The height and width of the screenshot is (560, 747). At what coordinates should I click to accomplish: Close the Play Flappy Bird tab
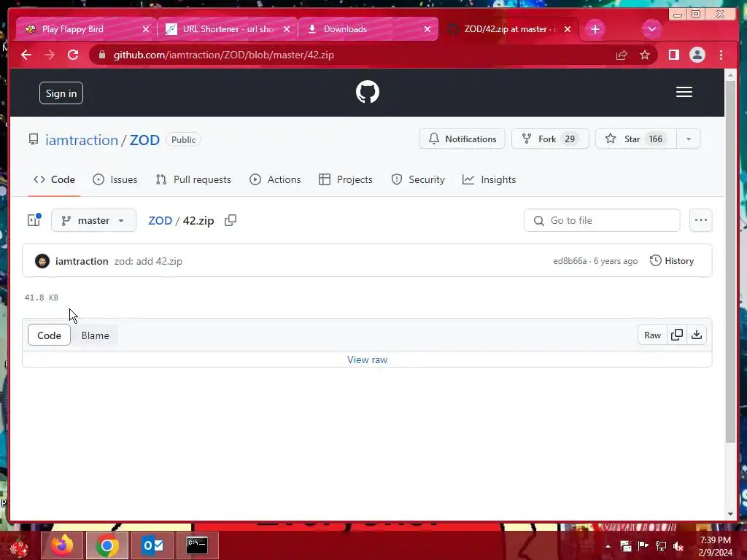146,29
